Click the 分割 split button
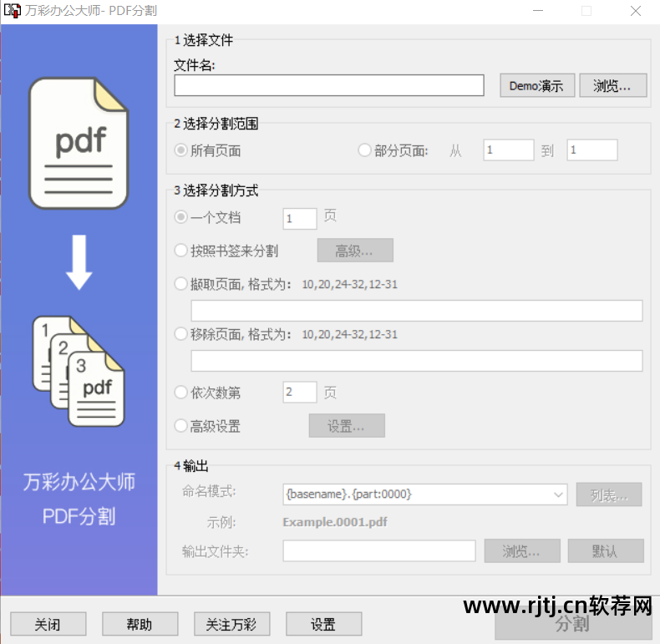This screenshot has height=644, width=660. [x=573, y=625]
